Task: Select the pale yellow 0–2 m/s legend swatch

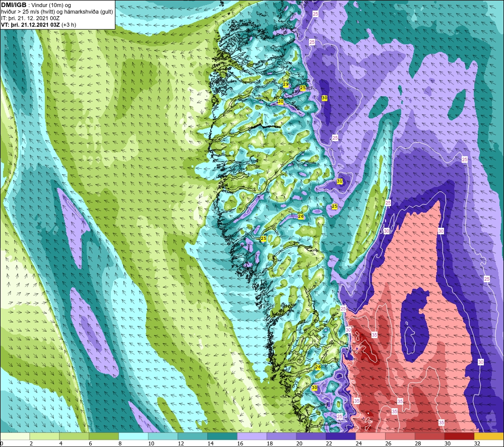Action: [15, 436]
